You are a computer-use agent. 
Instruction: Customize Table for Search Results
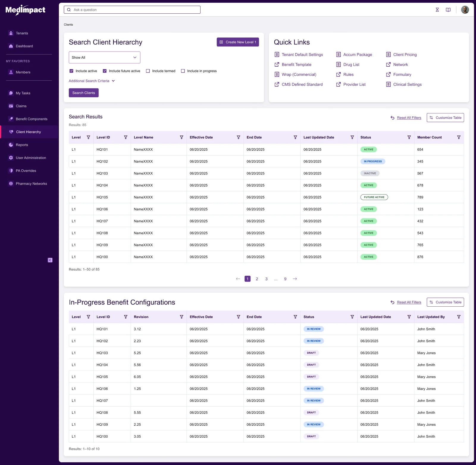click(445, 118)
